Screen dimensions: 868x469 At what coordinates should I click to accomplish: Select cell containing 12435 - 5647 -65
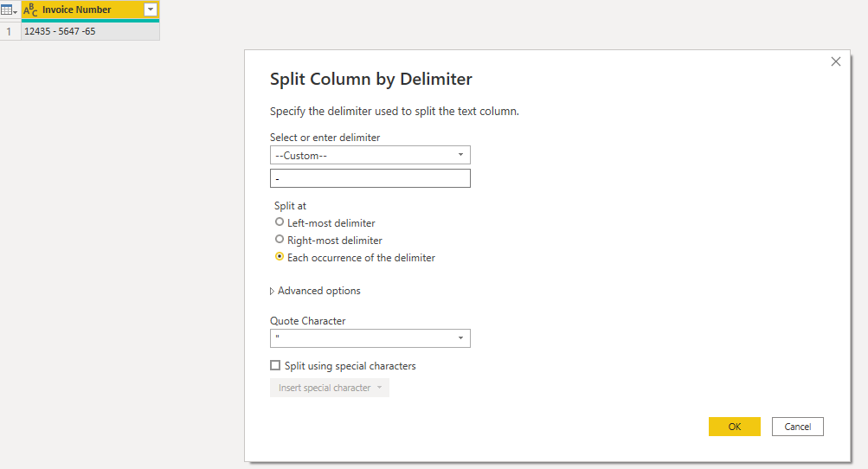[x=90, y=31]
